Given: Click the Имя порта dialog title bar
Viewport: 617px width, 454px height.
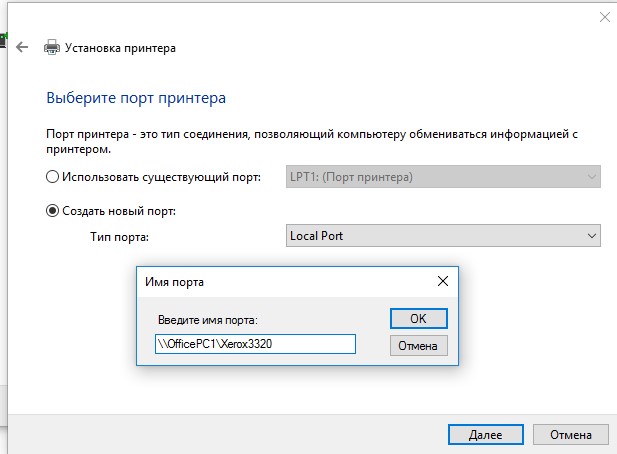Looking at the screenshot, I should coord(280,282).
